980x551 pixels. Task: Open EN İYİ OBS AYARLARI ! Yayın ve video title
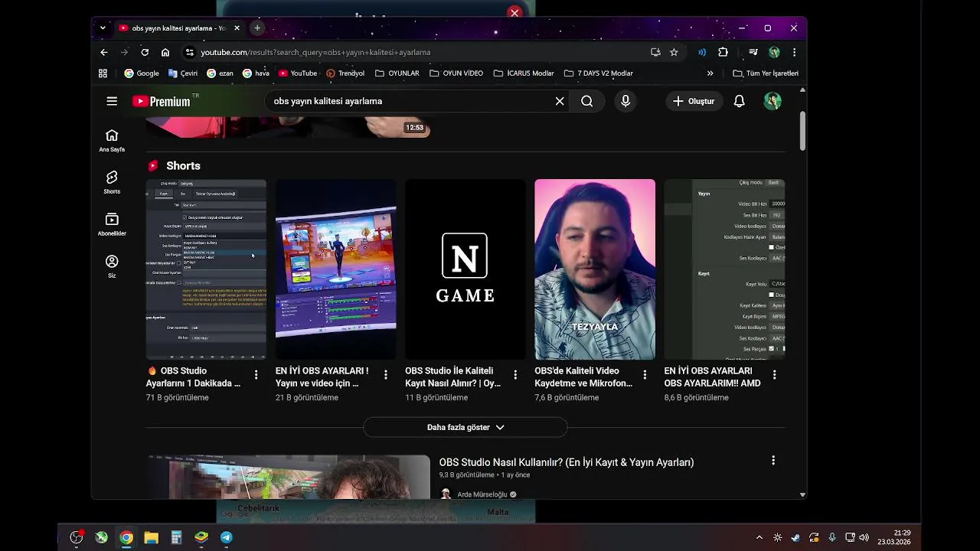(322, 377)
